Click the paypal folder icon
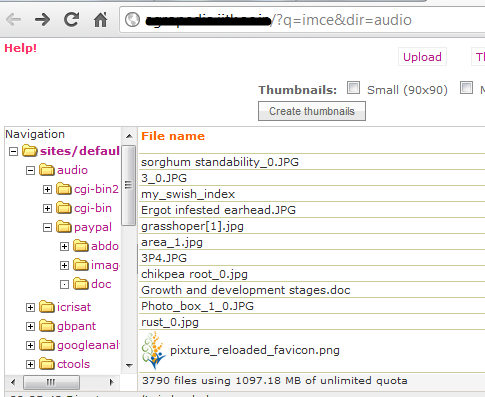The height and width of the screenshot is (397, 485). 64,227
